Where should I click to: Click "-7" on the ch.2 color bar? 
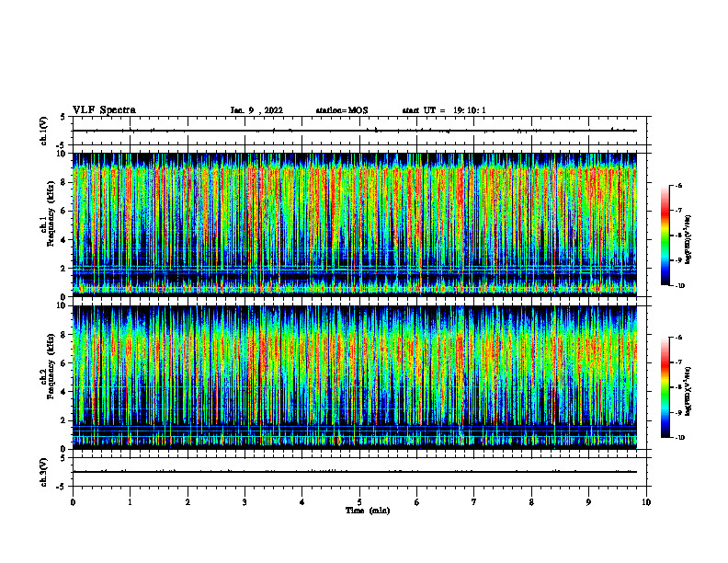click(x=678, y=362)
